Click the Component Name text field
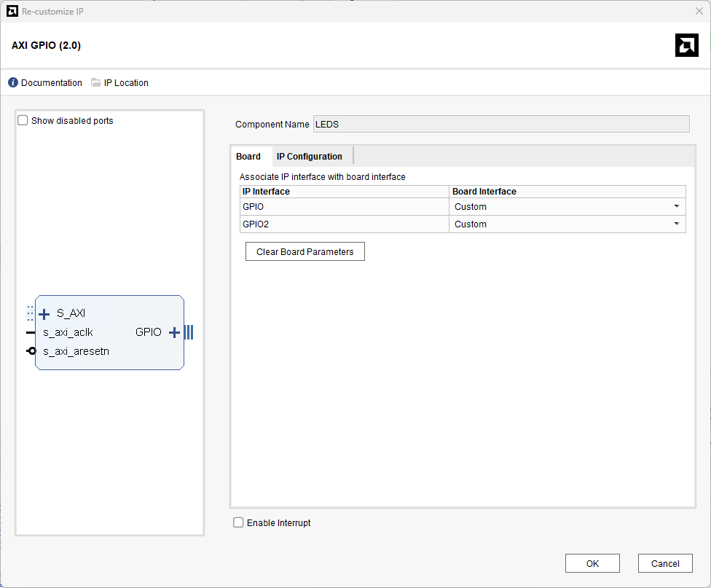 pyautogui.click(x=500, y=125)
